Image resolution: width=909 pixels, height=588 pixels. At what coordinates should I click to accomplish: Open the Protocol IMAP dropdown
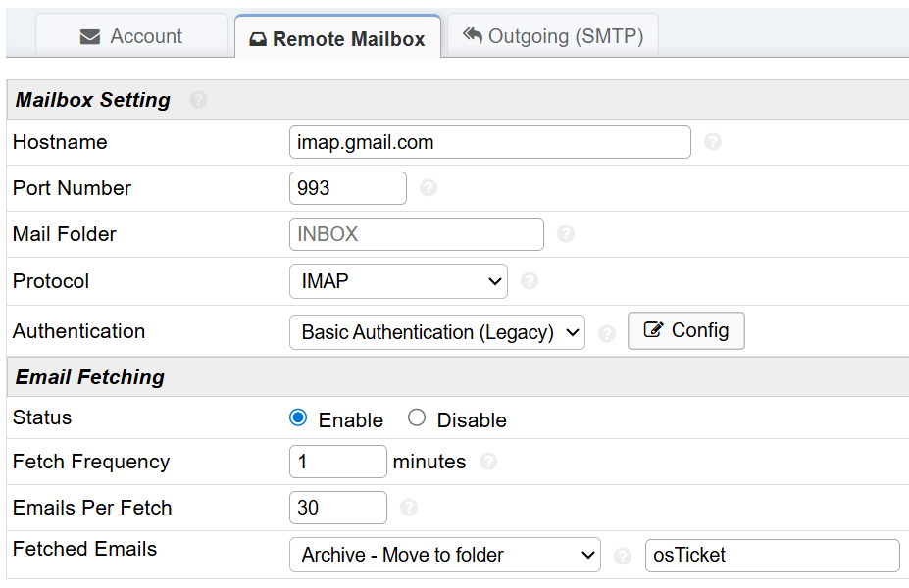pos(398,281)
